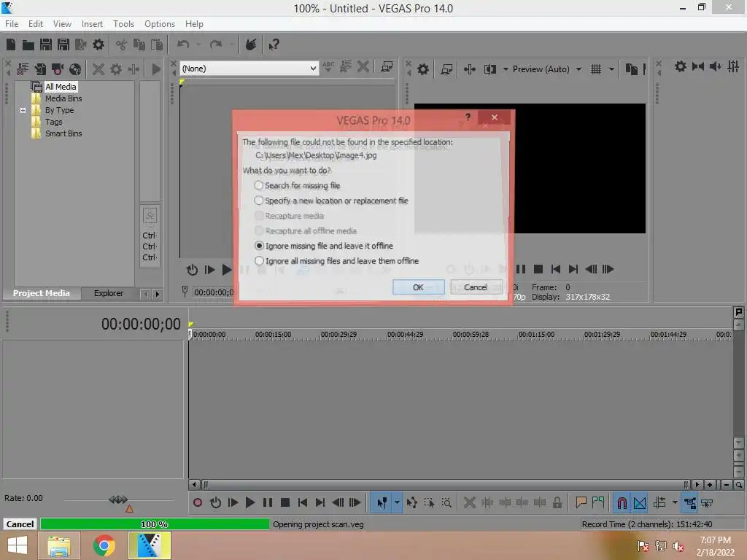Click Copy Snapshot to clipboard icon
747x560 pixels.
(632, 69)
